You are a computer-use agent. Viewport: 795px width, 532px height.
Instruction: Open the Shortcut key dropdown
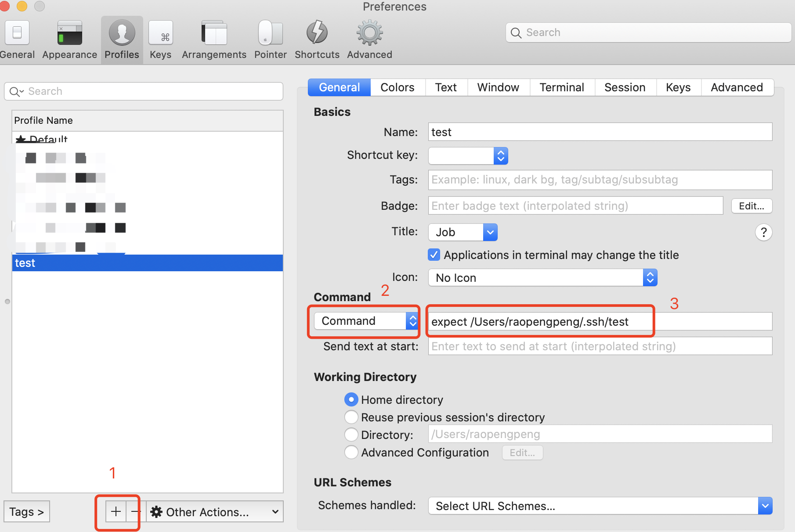(x=468, y=155)
